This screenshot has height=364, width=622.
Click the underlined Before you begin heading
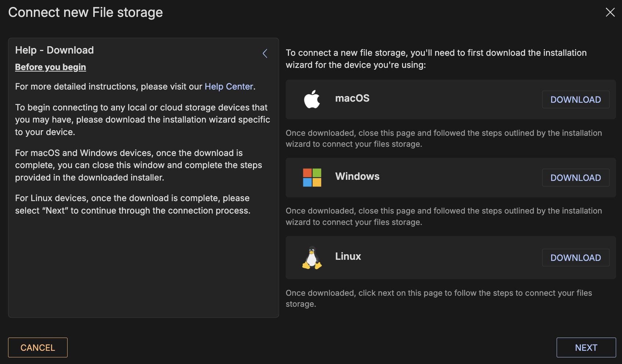point(51,67)
